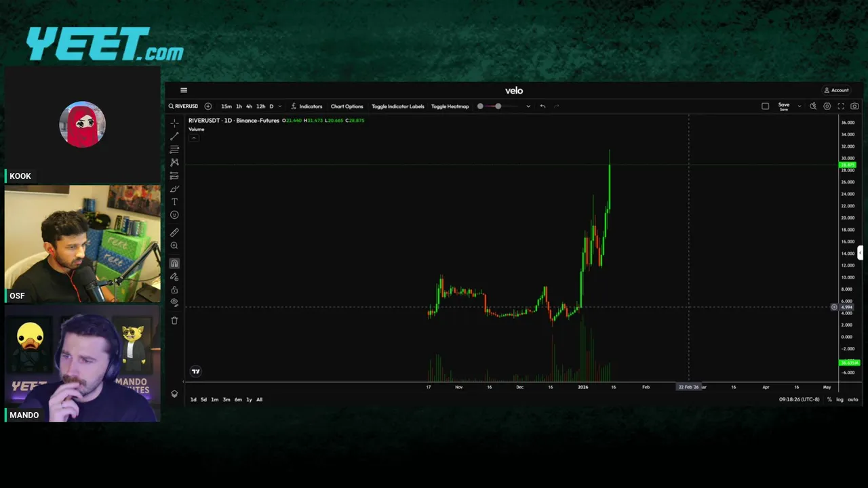Screen dimensions: 868x488
Task: Switch to 4h timeframe
Action: pyautogui.click(x=249, y=106)
